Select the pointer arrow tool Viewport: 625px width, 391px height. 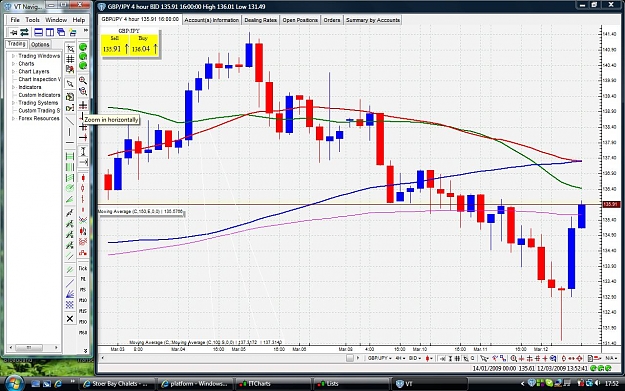(x=70, y=83)
